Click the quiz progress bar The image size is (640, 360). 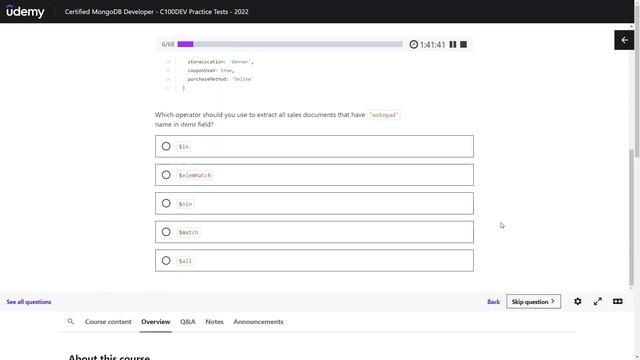(290, 44)
